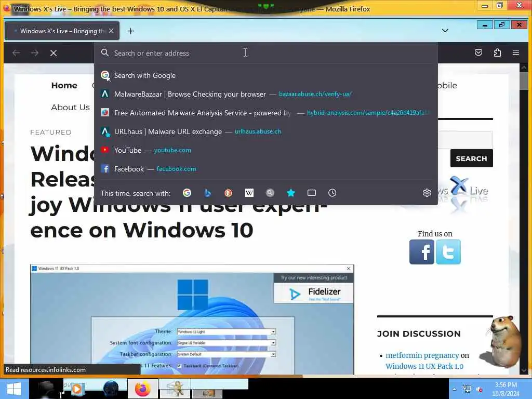Click the page vertical scrollbar thumb
Viewport: 532px width, 399px height.
coord(524,81)
